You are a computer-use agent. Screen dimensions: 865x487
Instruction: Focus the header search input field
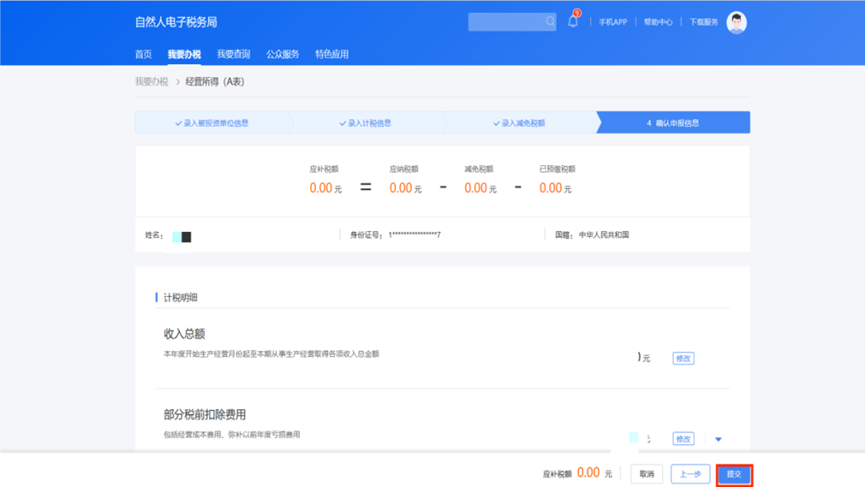point(506,21)
